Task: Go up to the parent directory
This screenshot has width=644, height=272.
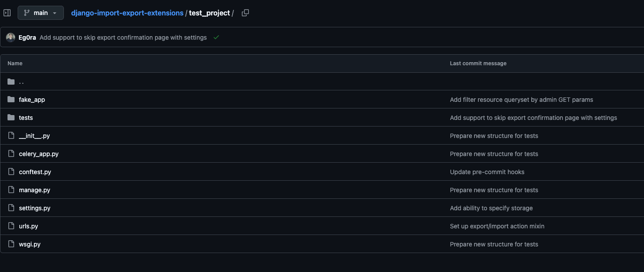Action: [x=21, y=82]
